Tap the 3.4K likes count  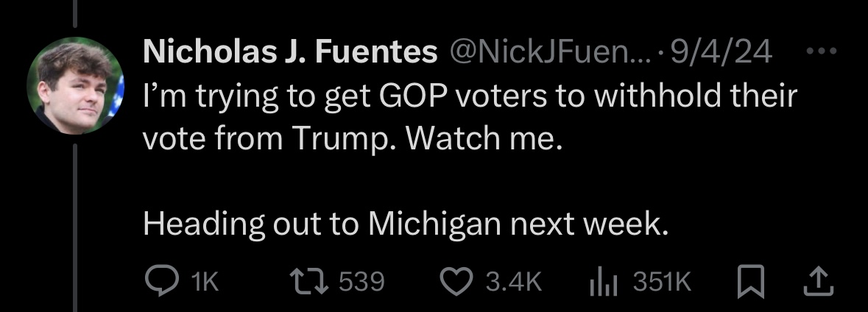click(x=513, y=282)
